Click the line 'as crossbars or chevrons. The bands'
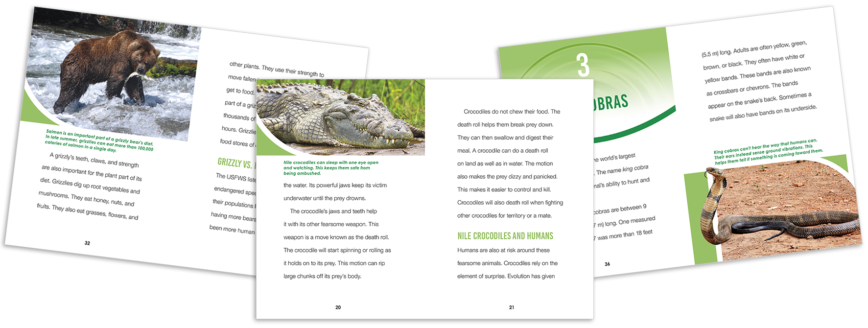Image resolution: width=868 pixels, height=328 pixels. 752,88
